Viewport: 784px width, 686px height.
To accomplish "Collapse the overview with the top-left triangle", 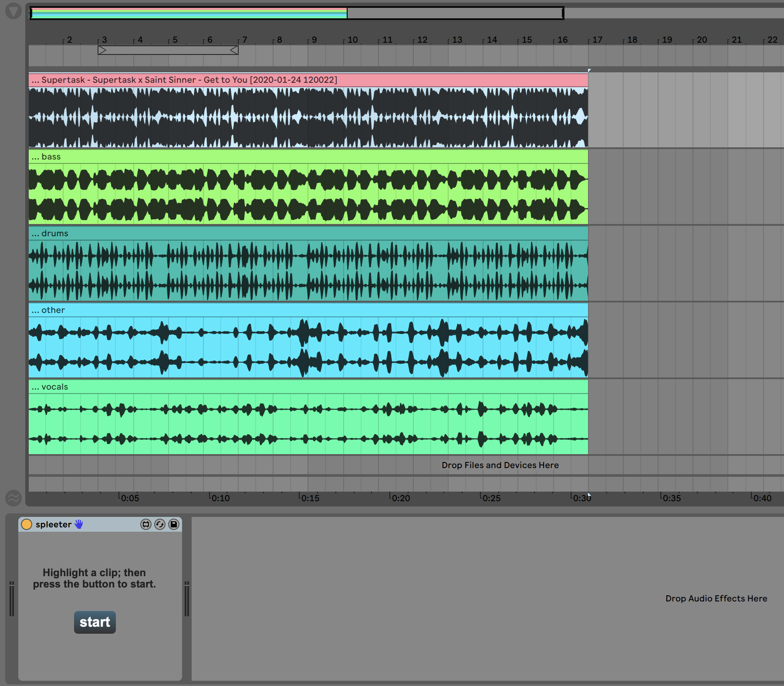I will 14,11.
